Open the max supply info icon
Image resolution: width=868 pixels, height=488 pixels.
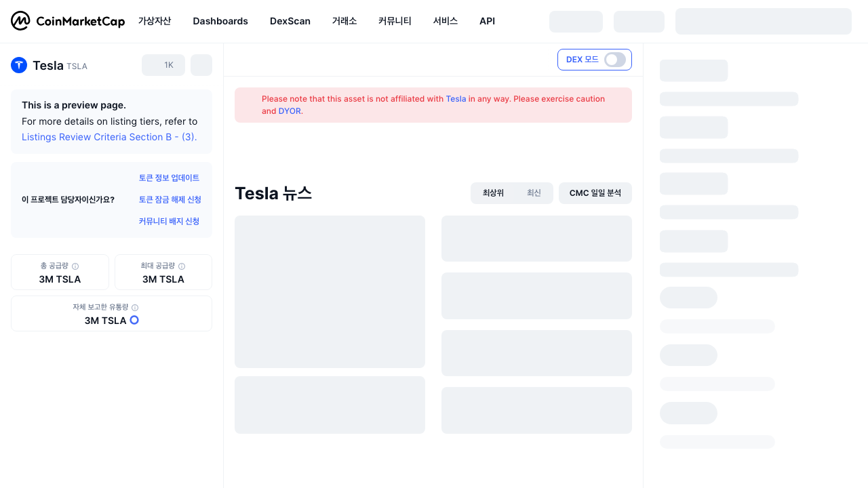click(182, 266)
